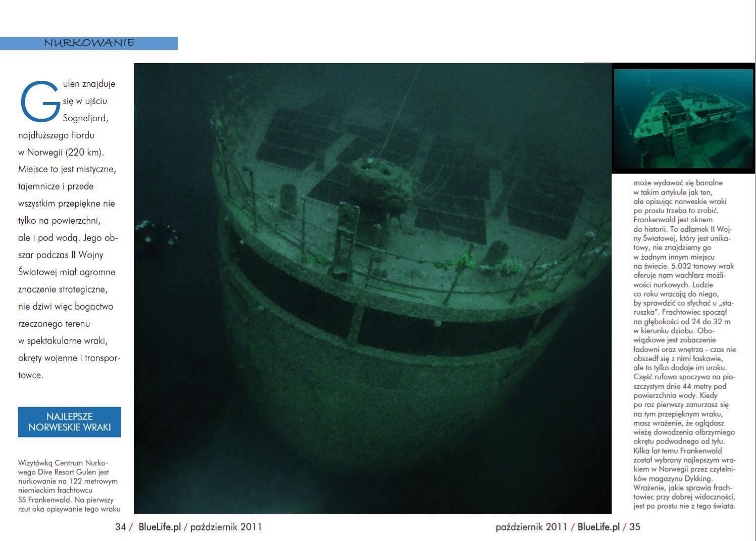Click the line 'okręty wojenne i transpor-'
Image resolution: width=756 pixels, height=541 pixels.
click(69, 358)
